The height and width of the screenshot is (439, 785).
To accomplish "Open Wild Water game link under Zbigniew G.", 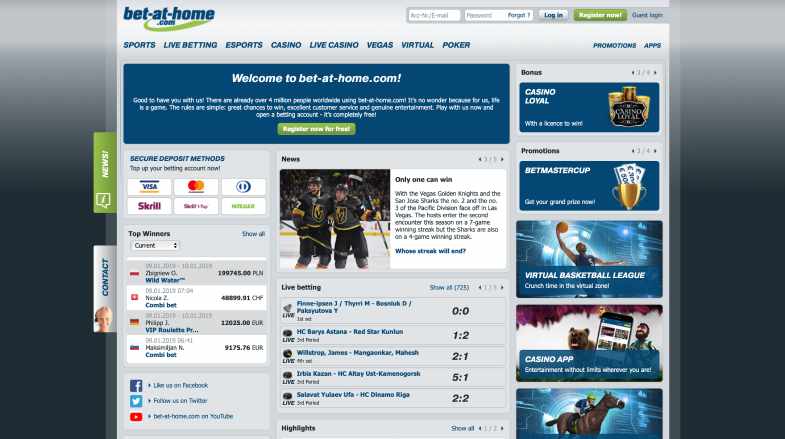I will (165, 280).
